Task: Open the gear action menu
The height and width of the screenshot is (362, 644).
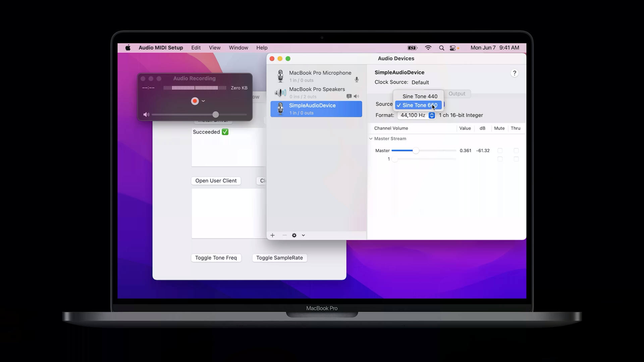Action: tap(294, 235)
